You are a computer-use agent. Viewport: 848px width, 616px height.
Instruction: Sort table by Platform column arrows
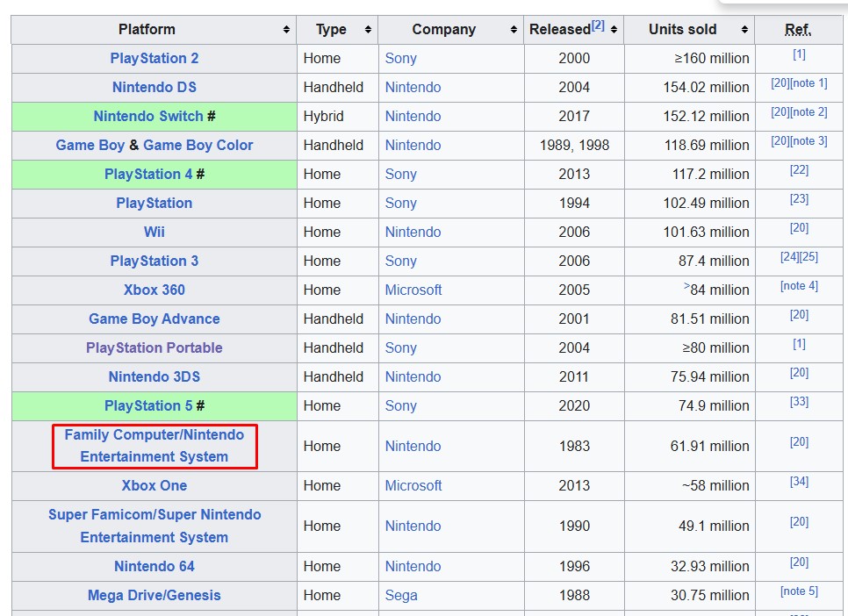tap(287, 30)
